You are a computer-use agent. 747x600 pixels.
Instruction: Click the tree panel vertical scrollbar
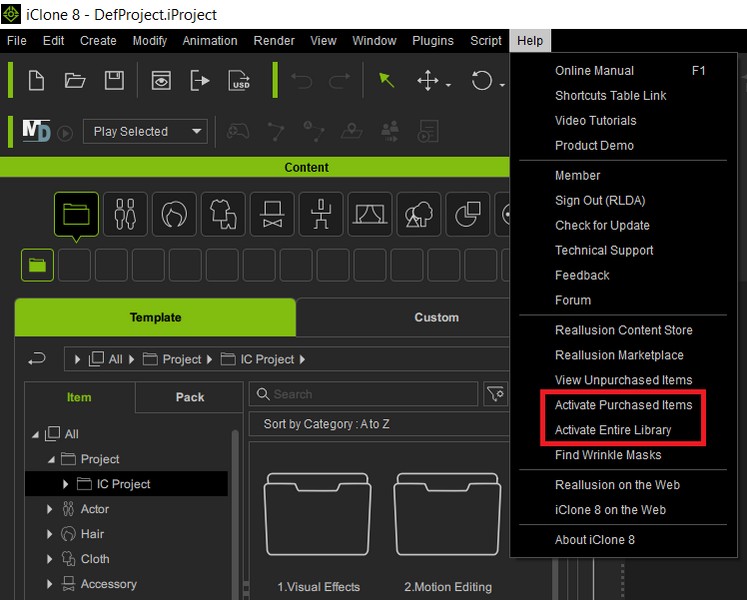click(235, 514)
